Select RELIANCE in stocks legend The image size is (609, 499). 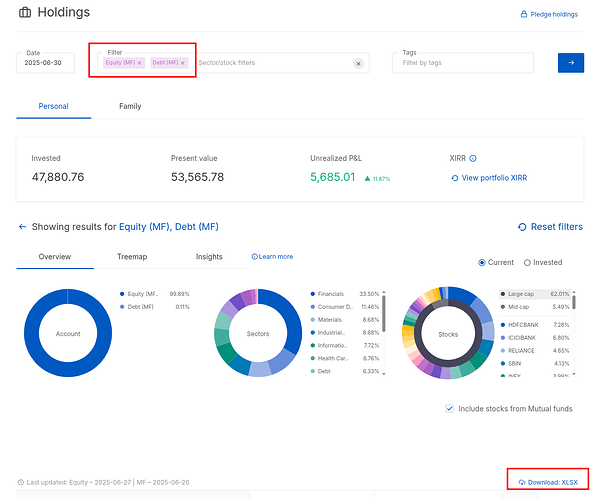point(535,351)
